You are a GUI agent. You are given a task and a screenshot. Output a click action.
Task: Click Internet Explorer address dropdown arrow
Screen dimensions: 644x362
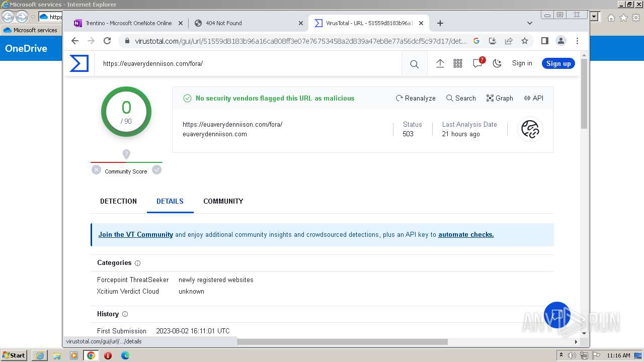click(595, 17)
